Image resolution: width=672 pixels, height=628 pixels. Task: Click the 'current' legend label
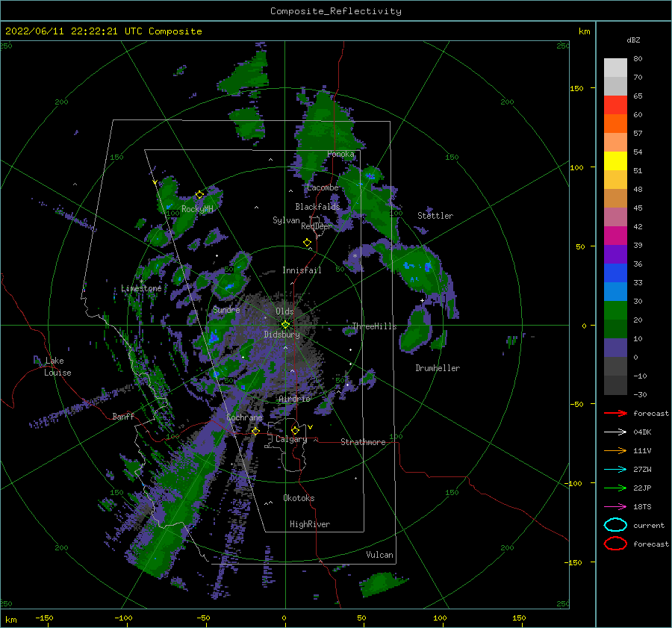pos(649,526)
